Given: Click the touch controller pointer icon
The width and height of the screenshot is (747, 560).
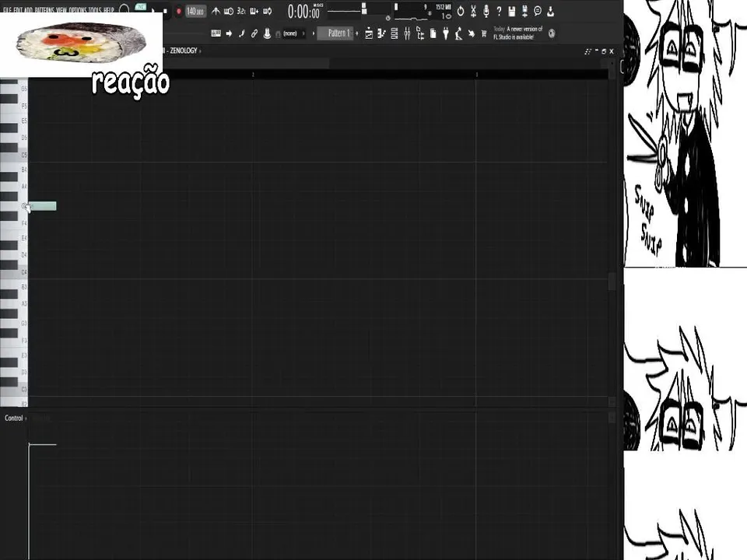Looking at the screenshot, I should click(472, 33).
